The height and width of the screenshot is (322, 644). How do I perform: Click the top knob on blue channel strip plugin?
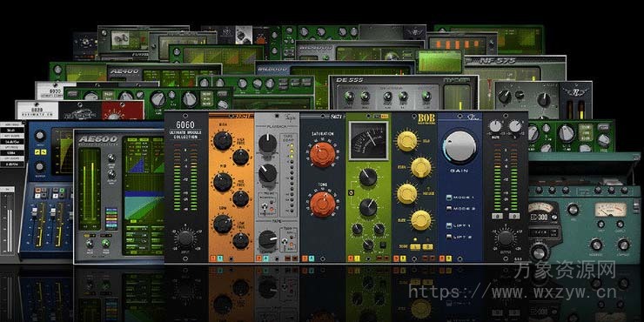click(40, 136)
